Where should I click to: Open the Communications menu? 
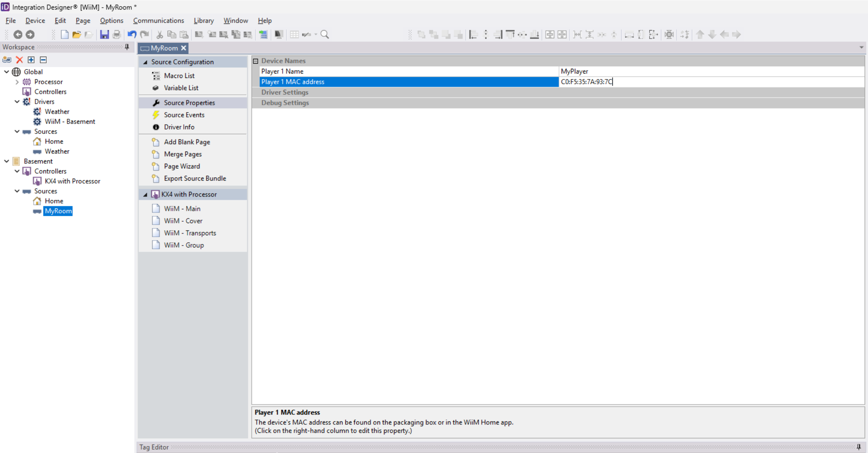(158, 21)
